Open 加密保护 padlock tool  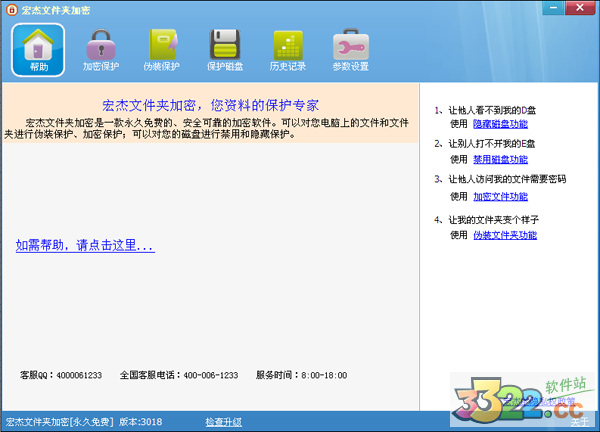(101, 50)
